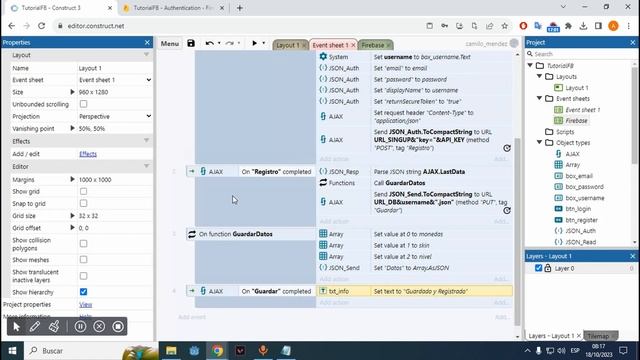Click the Undo arrow icon
Image resolution: width=640 pixels, height=360 pixels.
tap(209, 43)
